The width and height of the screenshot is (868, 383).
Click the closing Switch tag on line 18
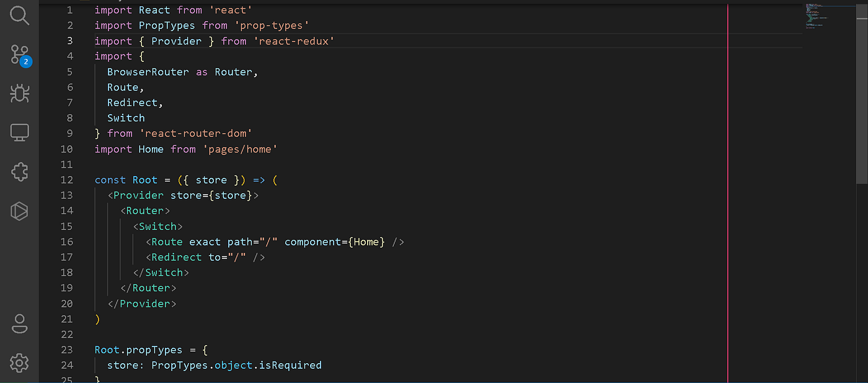point(161,273)
